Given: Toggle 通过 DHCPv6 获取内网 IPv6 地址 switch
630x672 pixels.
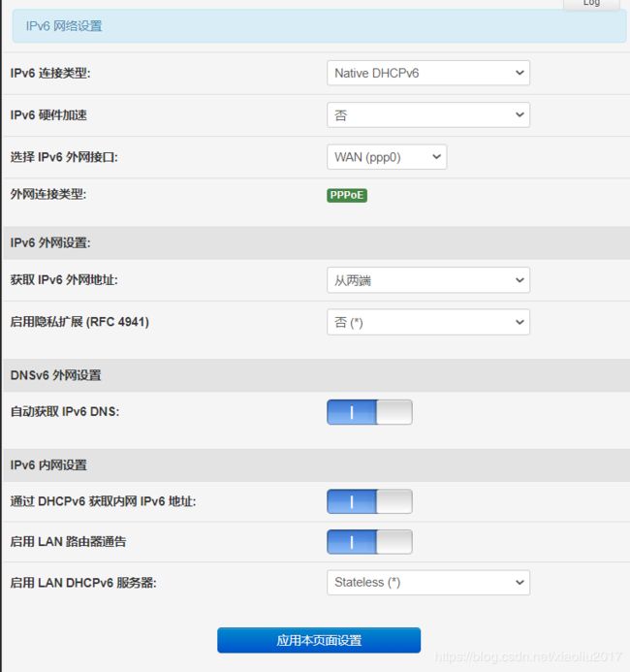Looking at the screenshot, I should pyautogui.click(x=369, y=501).
